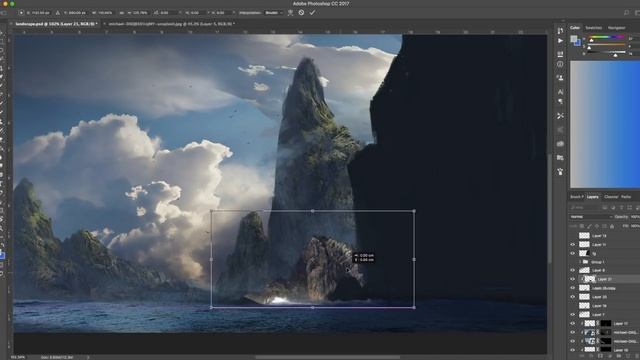Open the Clone Source panel icon

[x=560, y=78]
